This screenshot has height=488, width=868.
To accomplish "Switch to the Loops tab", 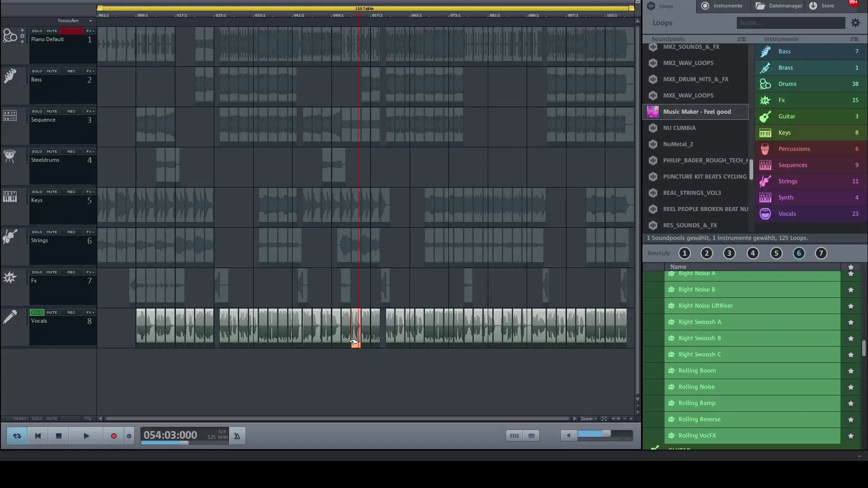I will pos(668,6).
